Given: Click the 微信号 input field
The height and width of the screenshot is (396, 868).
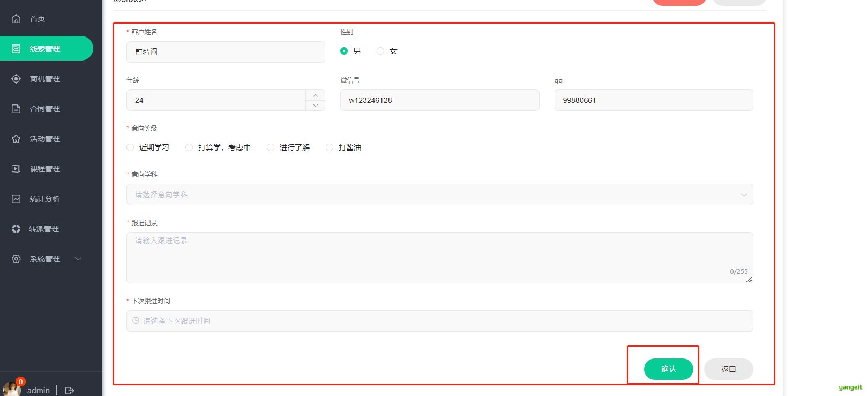Looking at the screenshot, I should pos(440,100).
